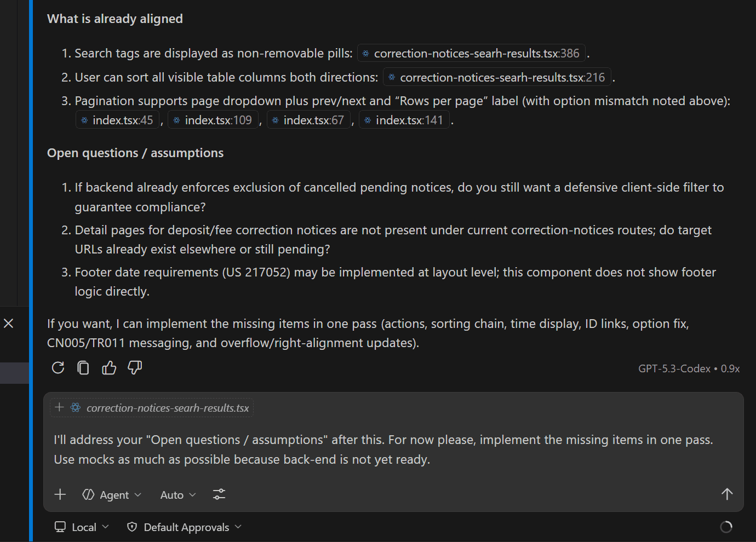756x542 pixels.
Task: Open index.tsx:141 file reference
Action: point(404,120)
